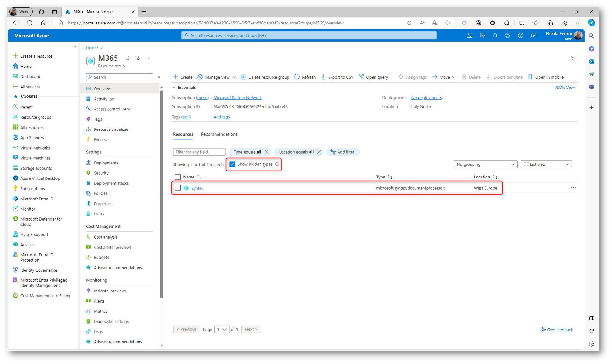Open Azure Cloud Shell icon
Image resolution: width=612 pixels, height=364 pixels.
pyautogui.click(x=469, y=36)
